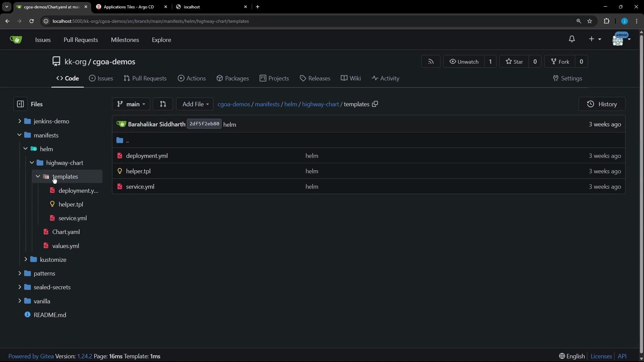Open the Releases tab
644x362 pixels.
point(315,78)
